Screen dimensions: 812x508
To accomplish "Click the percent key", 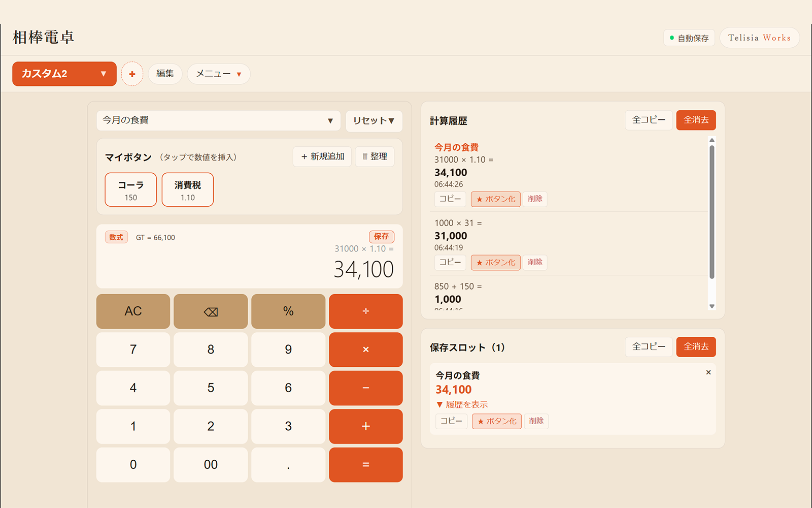I will point(288,311).
